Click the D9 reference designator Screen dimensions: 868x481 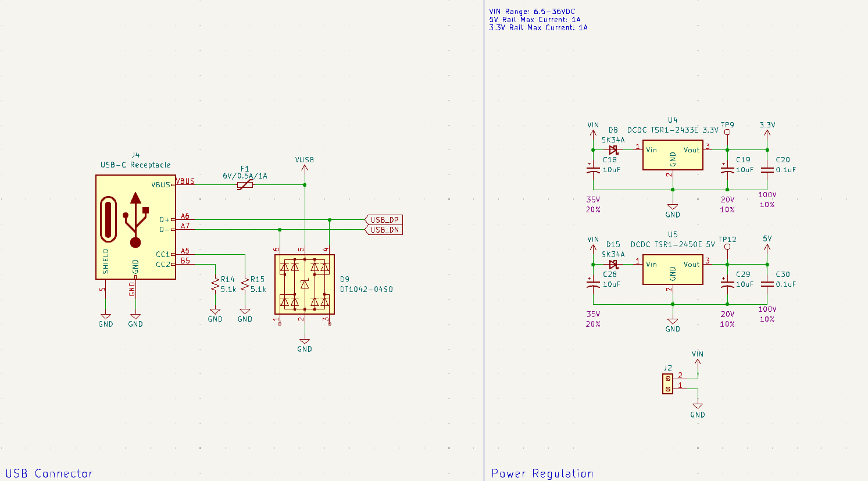pos(345,279)
